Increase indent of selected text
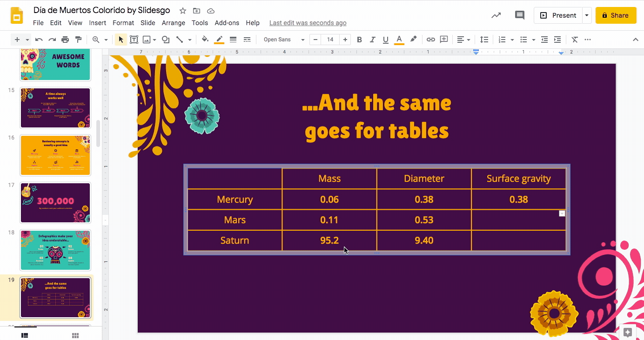The height and width of the screenshot is (340, 644). (557, 40)
